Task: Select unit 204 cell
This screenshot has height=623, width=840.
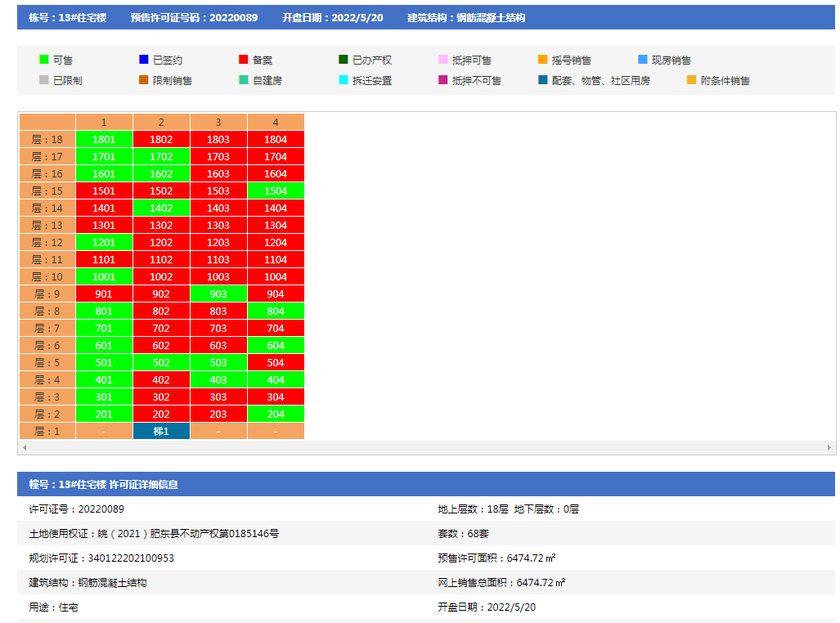Action: (x=276, y=414)
